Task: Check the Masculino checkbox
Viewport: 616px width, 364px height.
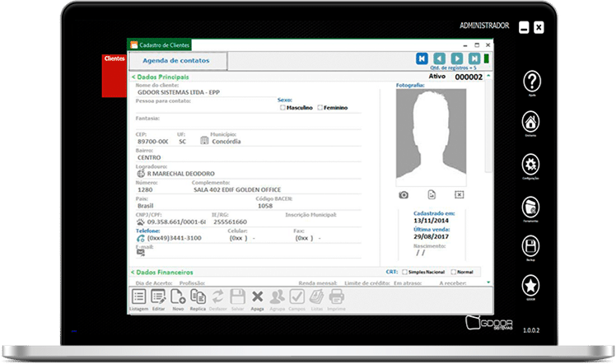Action: (x=282, y=108)
